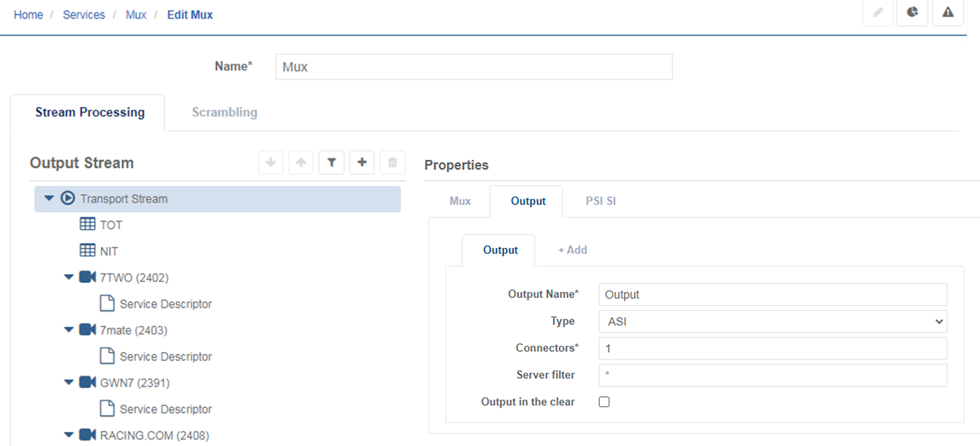Open the Type dropdown showing ASI
Screen dimensions: 980x446
(x=772, y=322)
